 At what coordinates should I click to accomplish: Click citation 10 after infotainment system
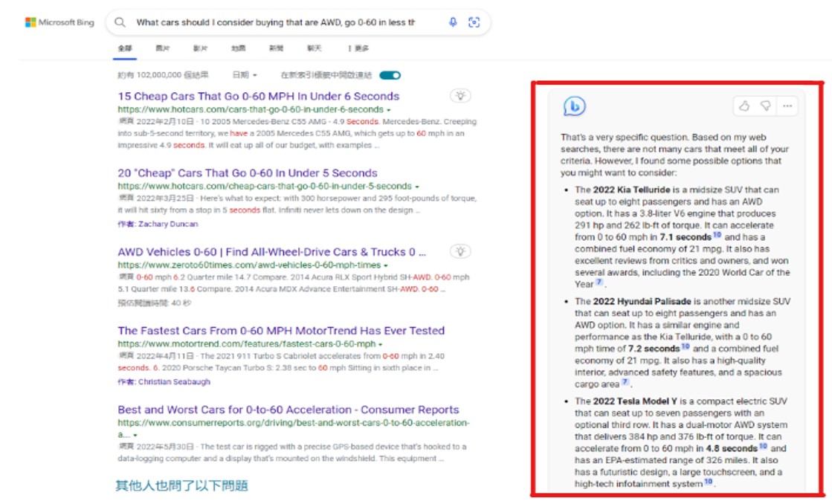tap(708, 482)
